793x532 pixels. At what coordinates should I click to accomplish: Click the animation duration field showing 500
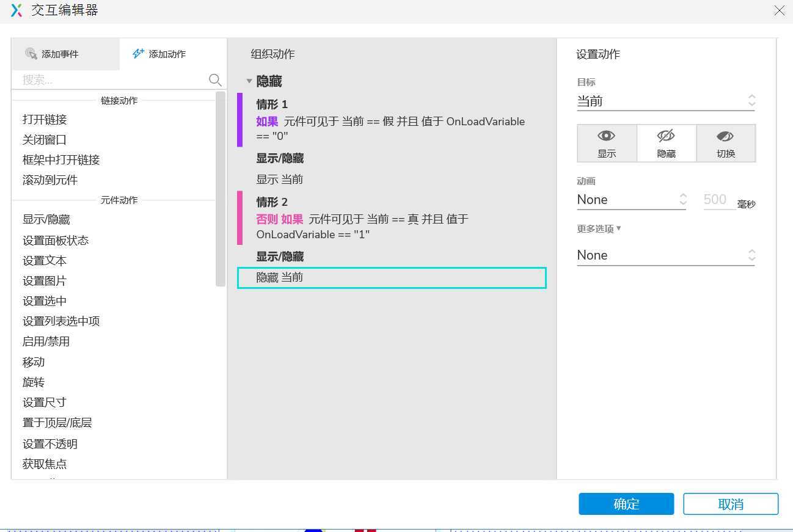tap(719, 200)
